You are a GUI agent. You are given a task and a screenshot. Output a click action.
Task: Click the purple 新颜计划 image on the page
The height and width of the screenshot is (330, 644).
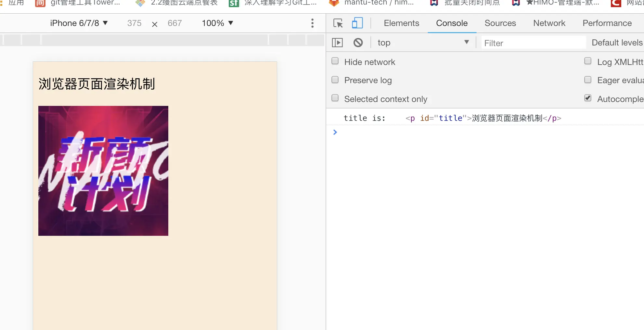(x=103, y=171)
